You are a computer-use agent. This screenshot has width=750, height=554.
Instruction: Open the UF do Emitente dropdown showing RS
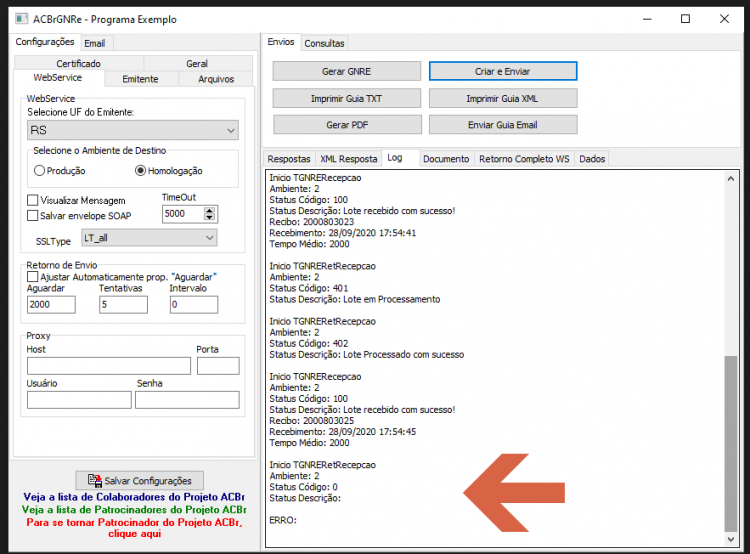point(133,130)
